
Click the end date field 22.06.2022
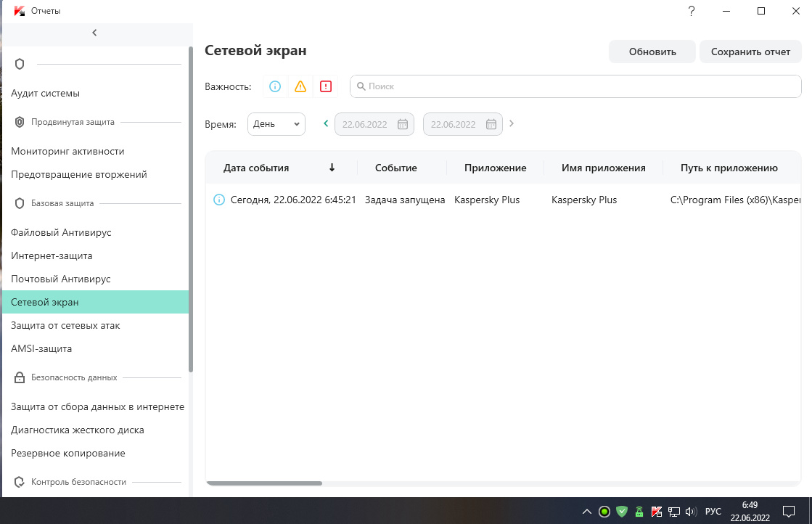[463, 124]
